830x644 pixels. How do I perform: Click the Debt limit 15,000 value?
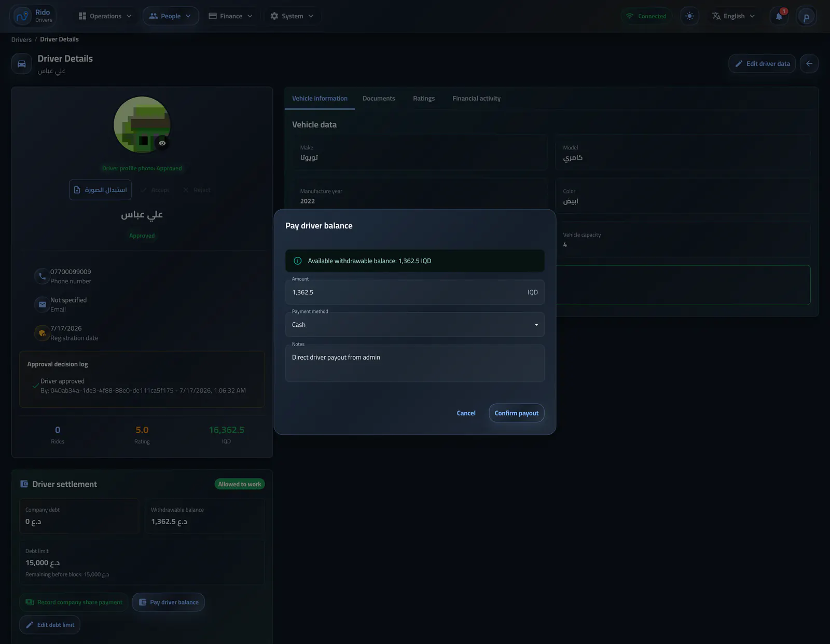[43, 563]
